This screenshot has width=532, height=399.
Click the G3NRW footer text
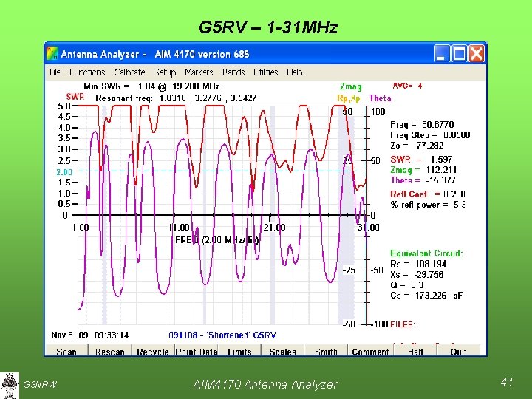(x=40, y=384)
